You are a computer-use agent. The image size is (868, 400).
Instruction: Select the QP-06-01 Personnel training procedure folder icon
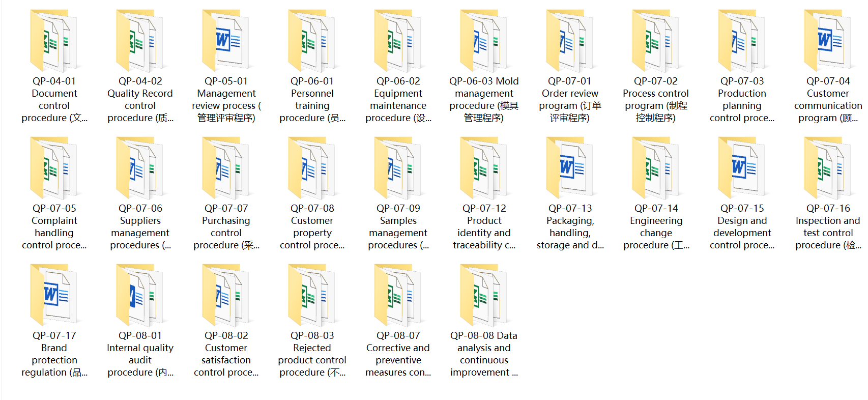(x=312, y=41)
